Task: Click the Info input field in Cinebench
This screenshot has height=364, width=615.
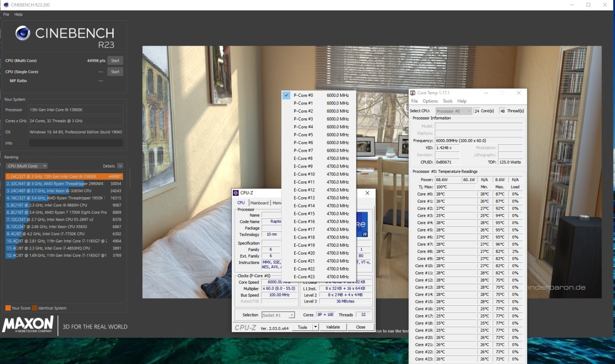Action: [x=76, y=143]
